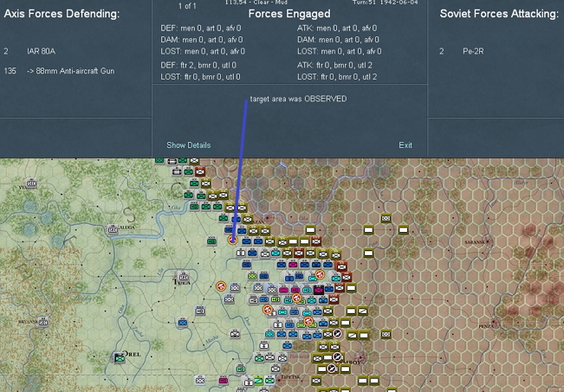Viewport: 564px width, 392px height.
Task: Select the Soviet infantry counter nearest Penza
Action: (x=386, y=335)
